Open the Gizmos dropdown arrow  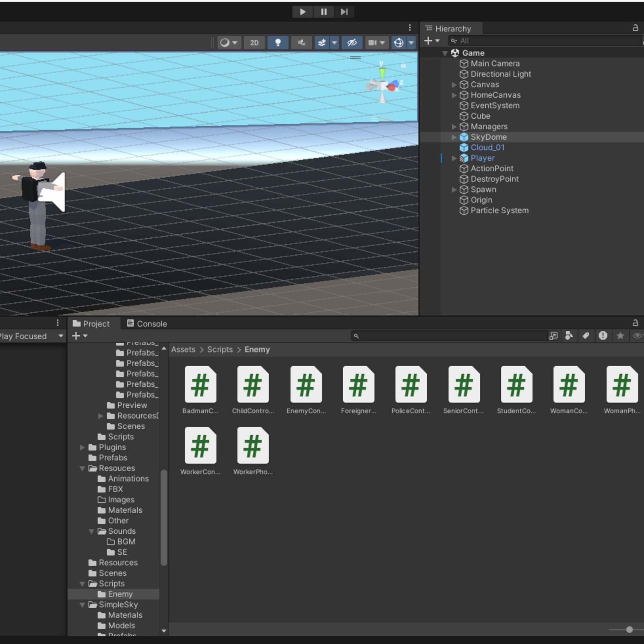click(411, 43)
